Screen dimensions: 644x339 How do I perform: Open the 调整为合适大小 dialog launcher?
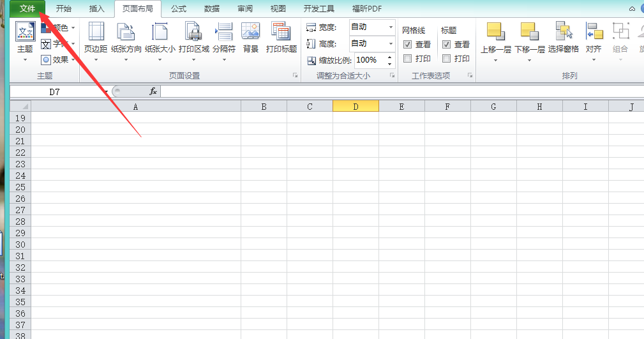[393, 75]
